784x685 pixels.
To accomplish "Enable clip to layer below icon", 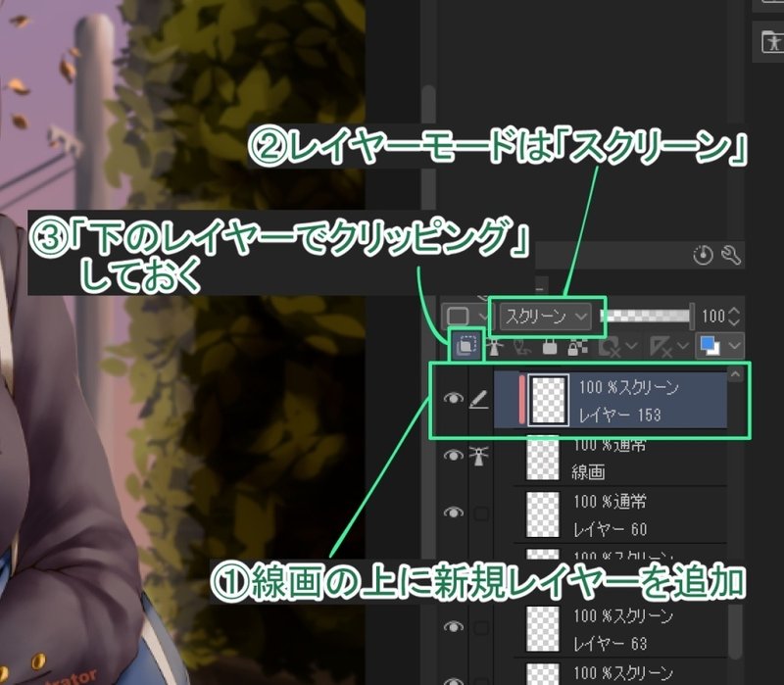I will point(467,346).
